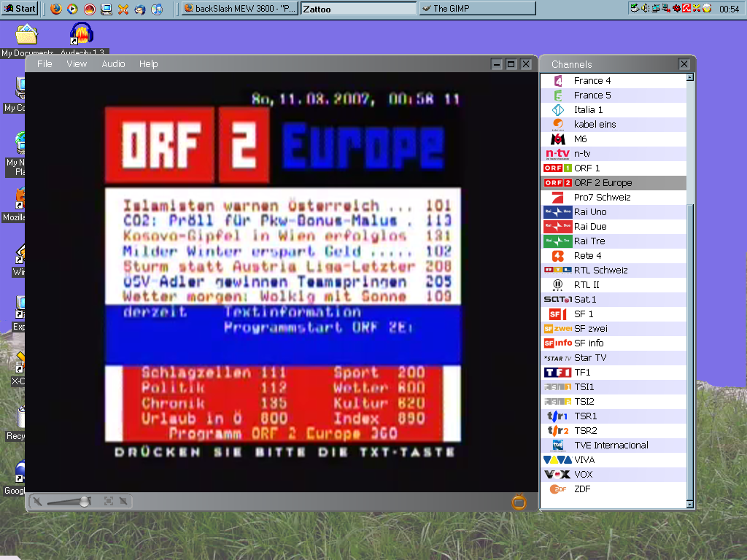Switch to the 'SF info' channel
The height and width of the screenshot is (560, 747).
[x=614, y=343]
